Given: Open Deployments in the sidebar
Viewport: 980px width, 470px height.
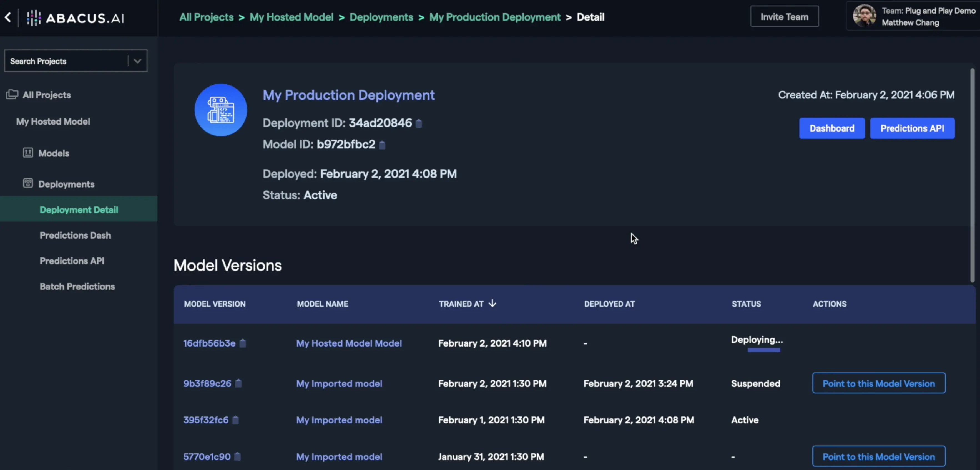Looking at the screenshot, I should coord(66,184).
